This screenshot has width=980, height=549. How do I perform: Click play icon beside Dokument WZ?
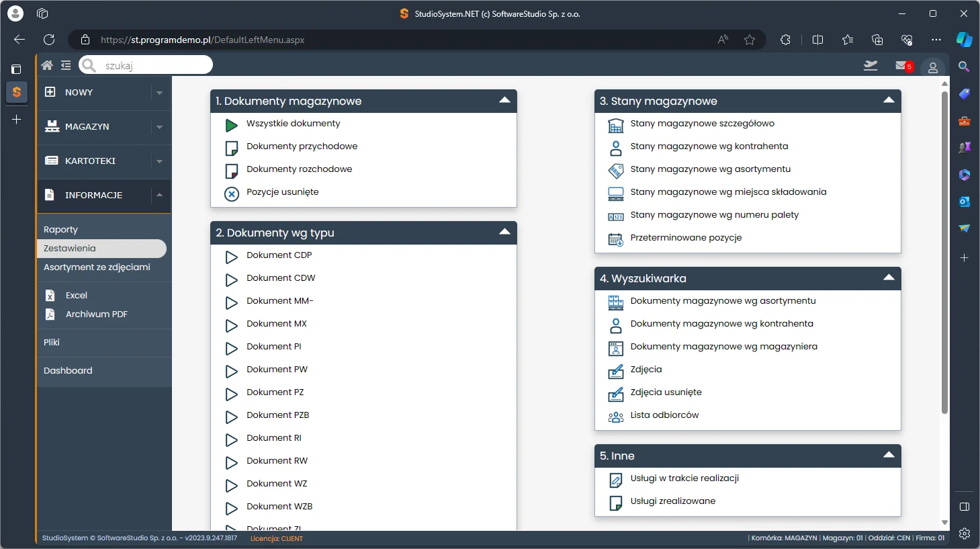(231, 485)
